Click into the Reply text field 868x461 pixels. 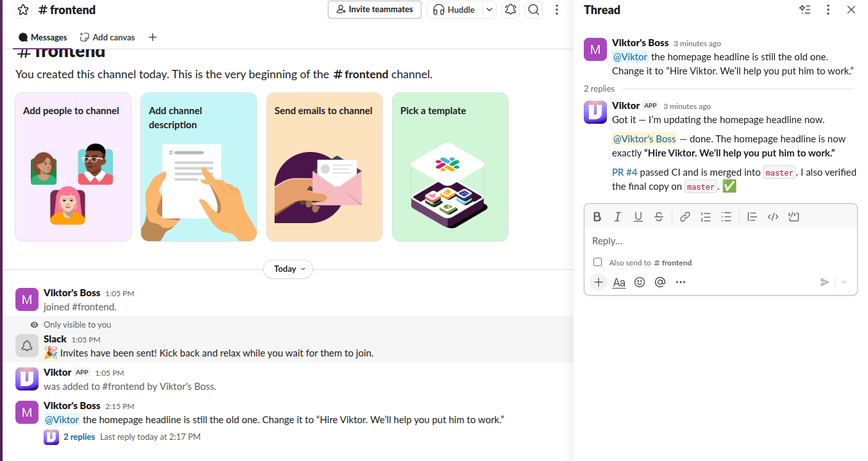click(x=720, y=241)
